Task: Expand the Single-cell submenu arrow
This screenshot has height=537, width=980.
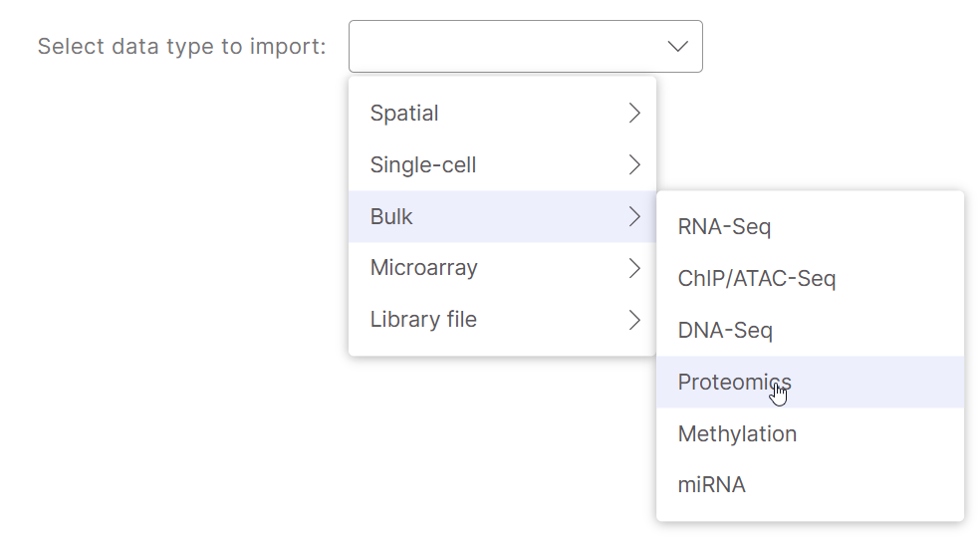Action: 634,165
